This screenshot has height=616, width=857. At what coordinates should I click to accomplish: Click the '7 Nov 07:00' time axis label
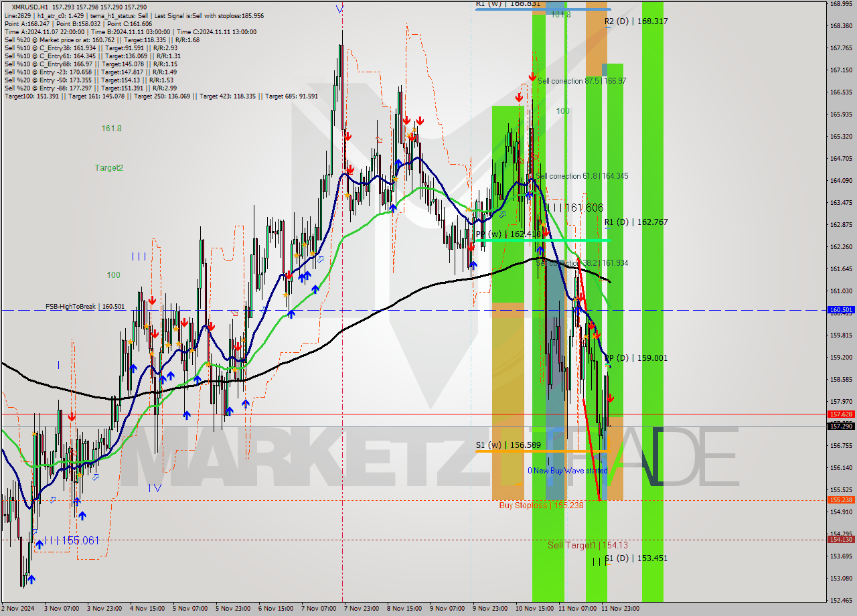click(x=319, y=609)
